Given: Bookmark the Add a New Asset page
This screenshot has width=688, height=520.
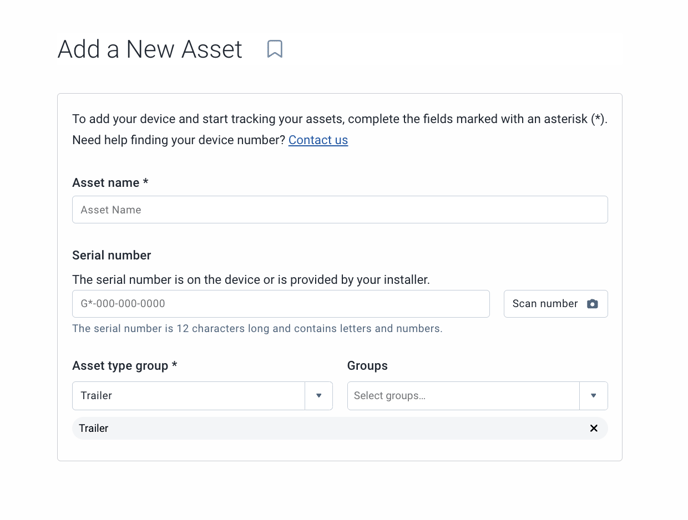Looking at the screenshot, I should coord(275,49).
